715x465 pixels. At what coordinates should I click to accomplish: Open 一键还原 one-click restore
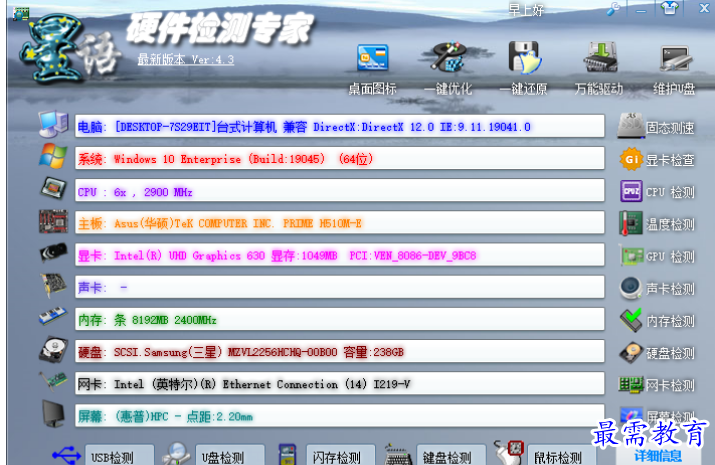pyautogui.click(x=524, y=67)
